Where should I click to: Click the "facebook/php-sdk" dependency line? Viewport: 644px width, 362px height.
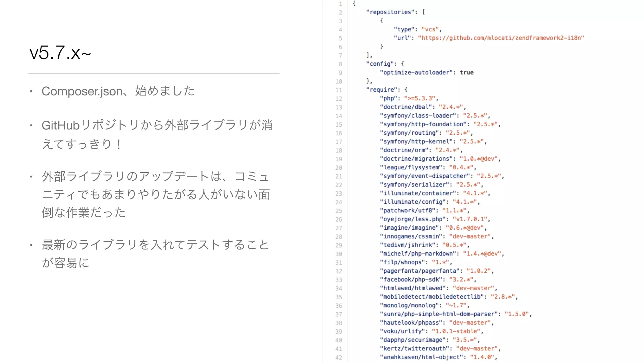click(428, 280)
